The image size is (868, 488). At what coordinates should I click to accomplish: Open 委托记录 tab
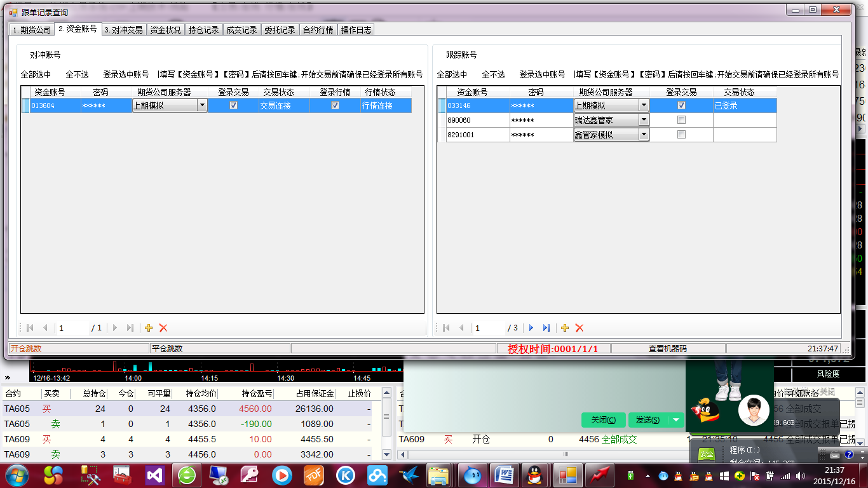point(280,30)
